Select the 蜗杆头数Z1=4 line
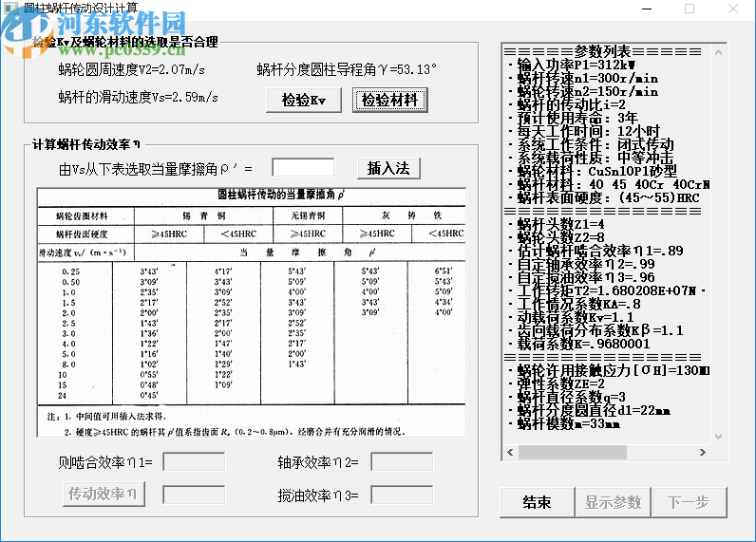This screenshot has width=756, height=542. 557,225
